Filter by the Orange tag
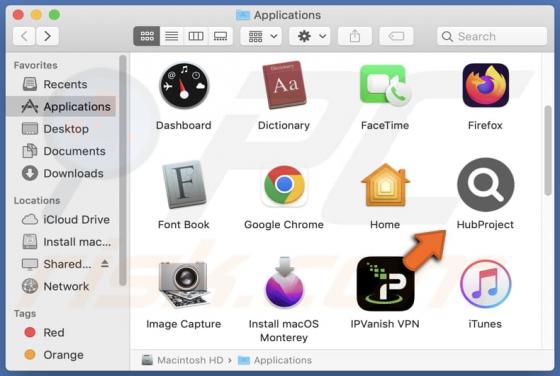This screenshot has height=376, width=560. pos(62,355)
